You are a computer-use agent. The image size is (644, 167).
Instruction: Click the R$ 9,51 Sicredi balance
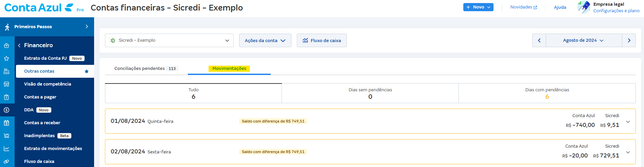pyautogui.click(x=610, y=125)
